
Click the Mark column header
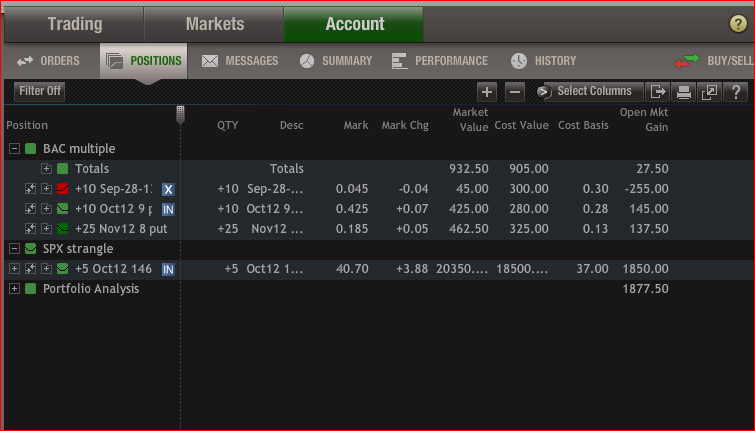pos(356,125)
